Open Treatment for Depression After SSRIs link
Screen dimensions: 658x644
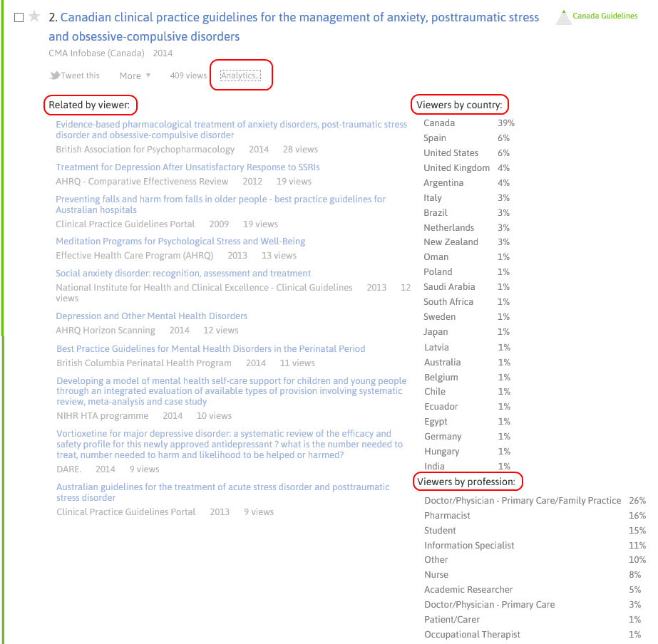187,167
